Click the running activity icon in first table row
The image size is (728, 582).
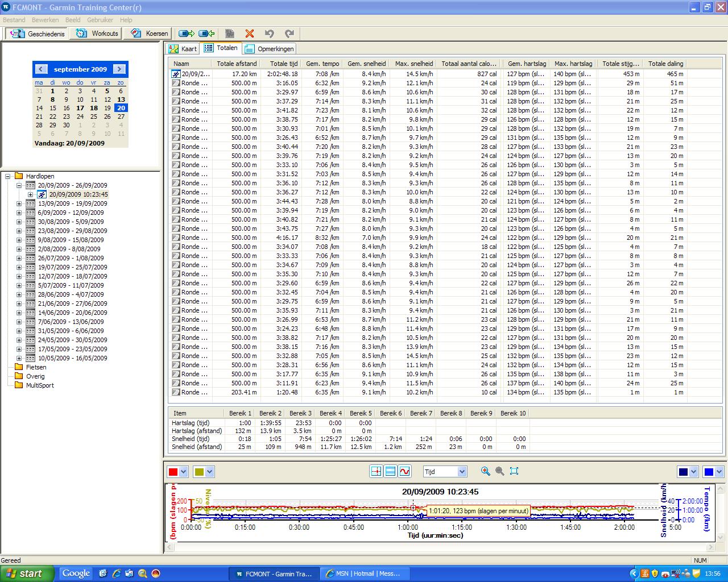coord(176,74)
